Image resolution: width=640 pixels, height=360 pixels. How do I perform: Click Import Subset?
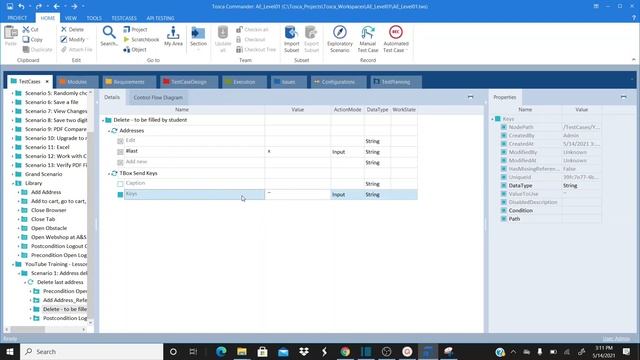click(x=291, y=39)
